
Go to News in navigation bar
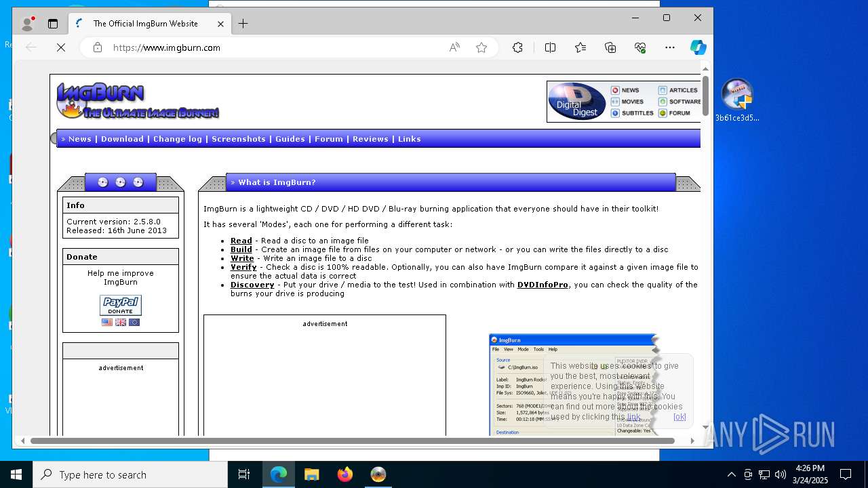pyautogui.click(x=79, y=139)
